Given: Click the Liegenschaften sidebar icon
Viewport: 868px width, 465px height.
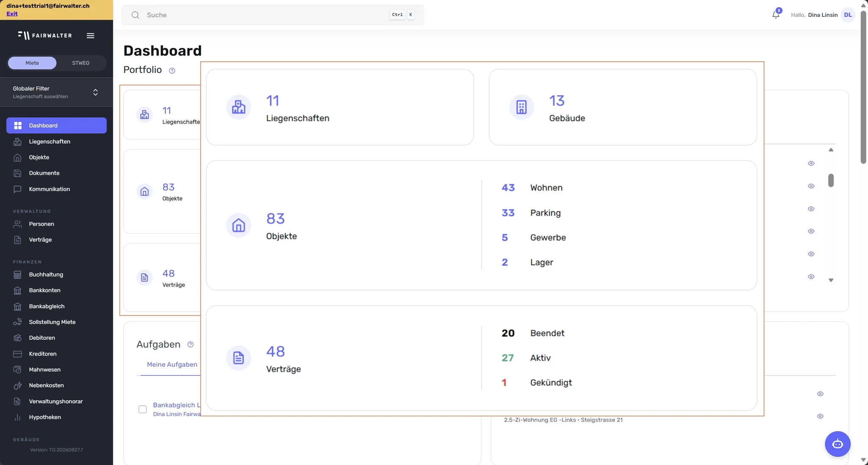Looking at the screenshot, I should point(17,141).
